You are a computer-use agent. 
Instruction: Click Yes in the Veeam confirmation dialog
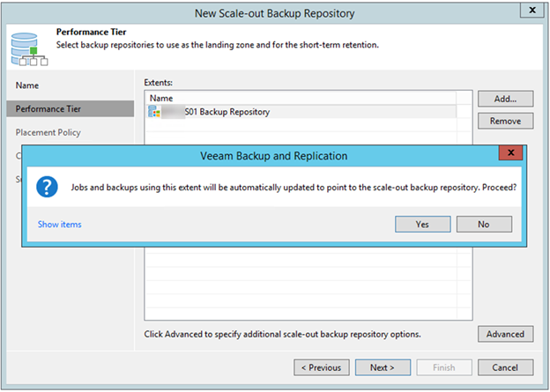click(423, 224)
